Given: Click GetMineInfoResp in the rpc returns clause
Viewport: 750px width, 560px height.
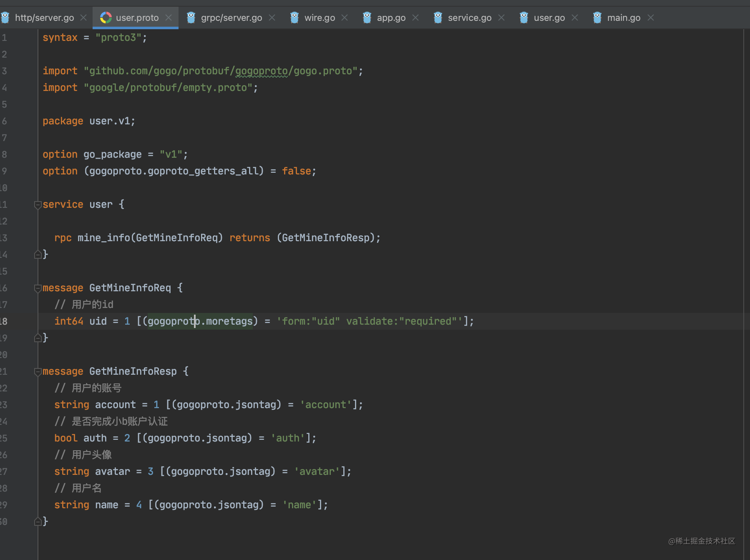Looking at the screenshot, I should [326, 238].
